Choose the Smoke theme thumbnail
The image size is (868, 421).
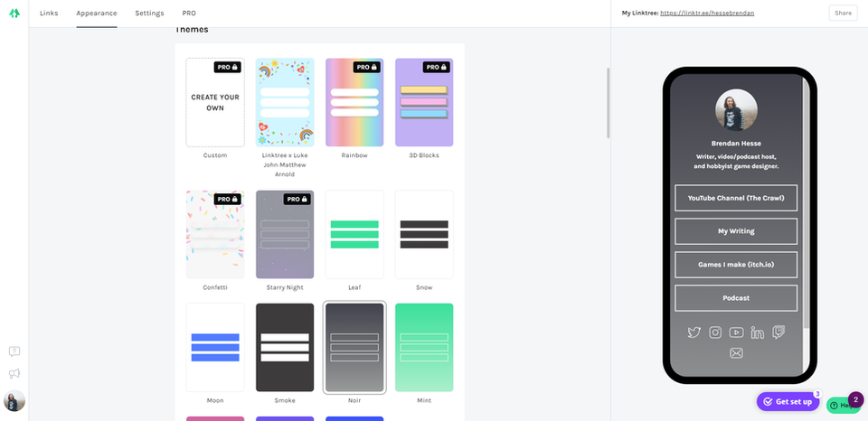coord(285,347)
